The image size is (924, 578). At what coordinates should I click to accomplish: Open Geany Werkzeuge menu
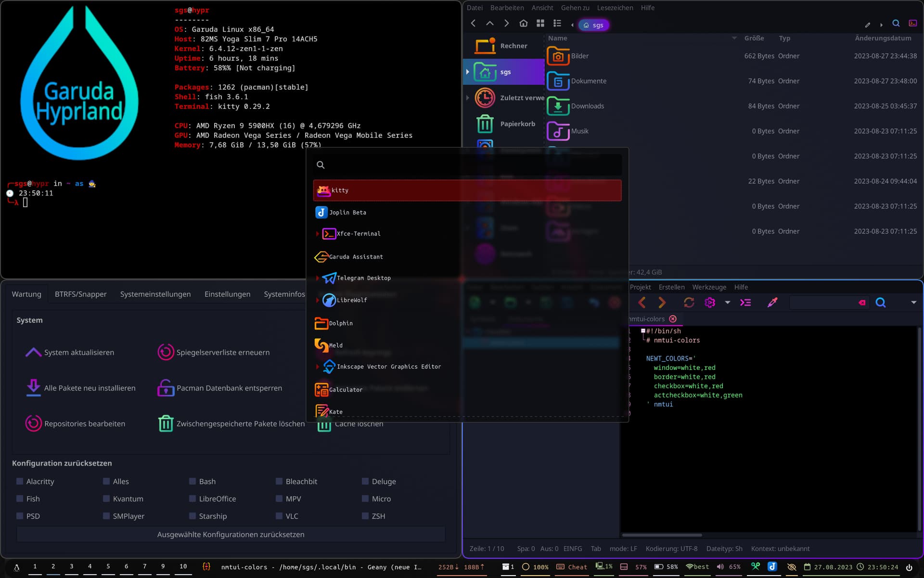coord(709,287)
